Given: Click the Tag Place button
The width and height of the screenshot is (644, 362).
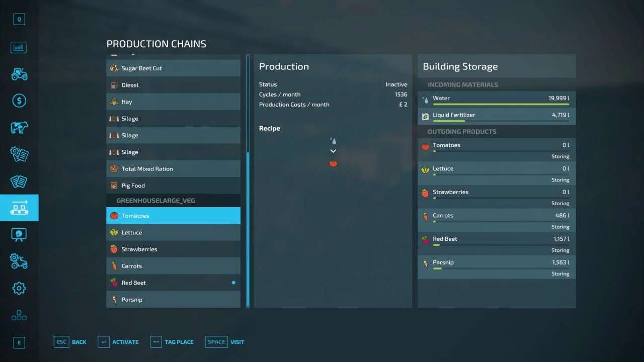Looking at the screenshot, I should (172, 342).
